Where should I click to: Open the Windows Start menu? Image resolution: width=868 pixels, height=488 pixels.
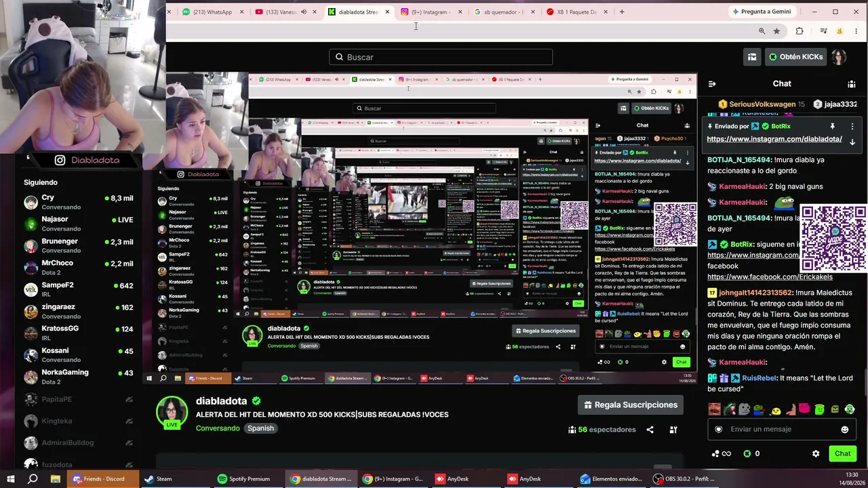(x=10, y=479)
